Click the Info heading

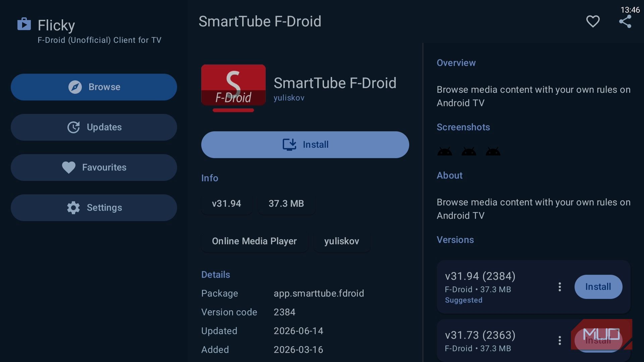(x=210, y=178)
